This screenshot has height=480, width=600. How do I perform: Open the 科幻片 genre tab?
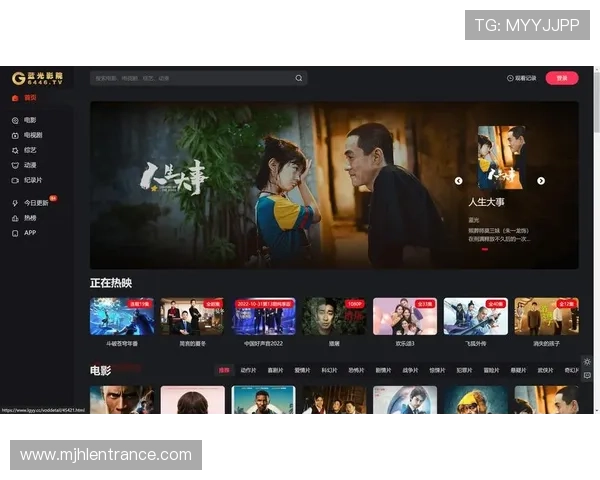(329, 370)
